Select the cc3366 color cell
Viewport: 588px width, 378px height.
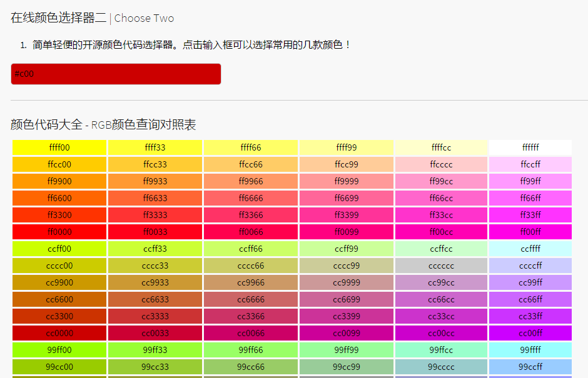[x=251, y=316]
